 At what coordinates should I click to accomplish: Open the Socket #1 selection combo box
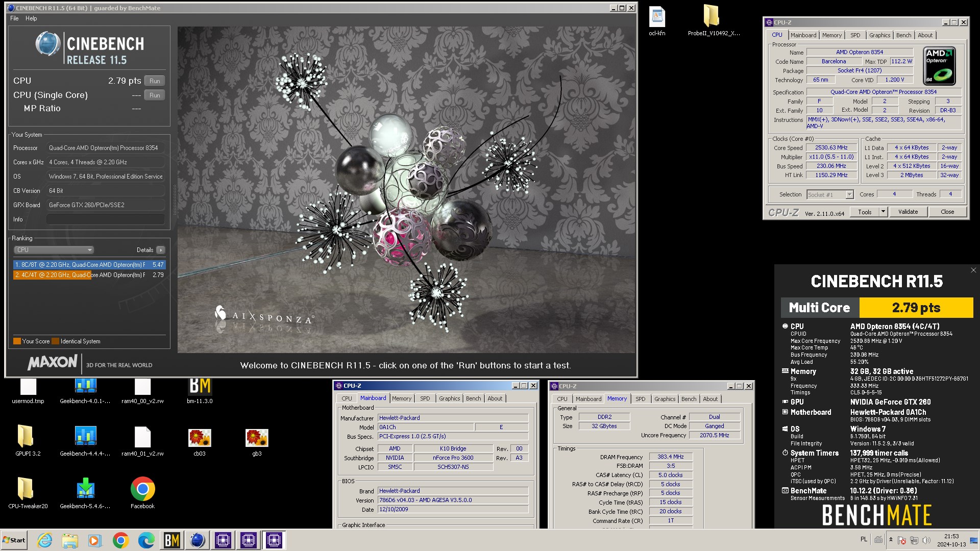click(830, 194)
